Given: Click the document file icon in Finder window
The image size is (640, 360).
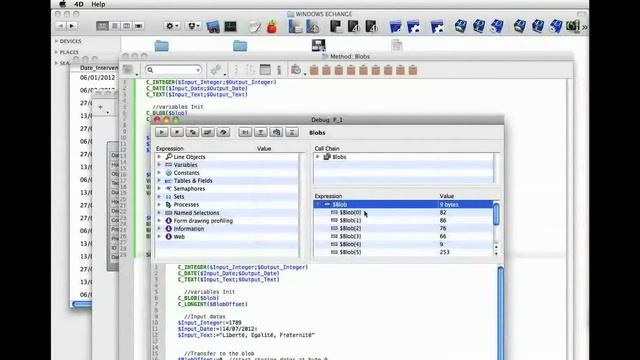Looking at the screenshot, I should [397, 45].
